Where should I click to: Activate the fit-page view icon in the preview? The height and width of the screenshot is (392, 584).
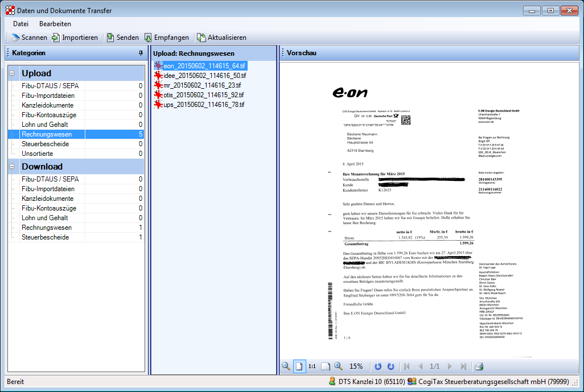click(300, 366)
